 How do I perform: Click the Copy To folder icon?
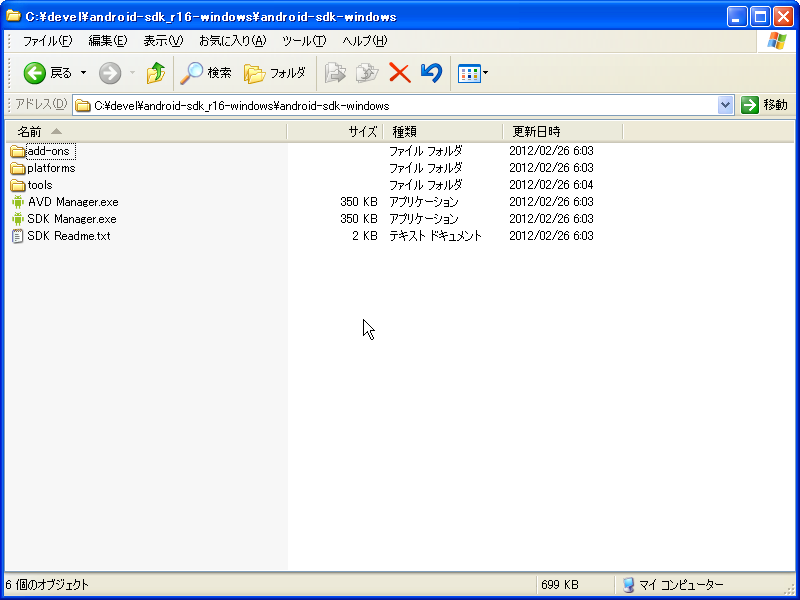pyautogui.click(x=367, y=73)
